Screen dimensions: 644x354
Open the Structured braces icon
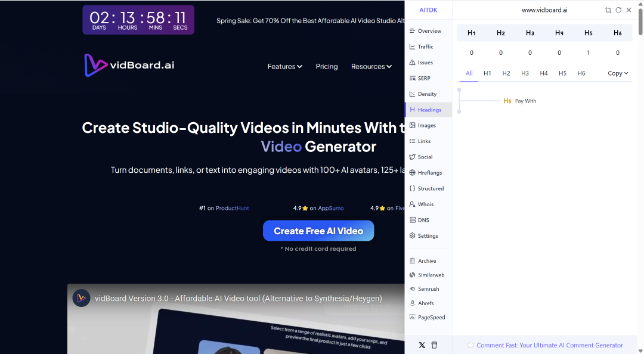tap(413, 188)
